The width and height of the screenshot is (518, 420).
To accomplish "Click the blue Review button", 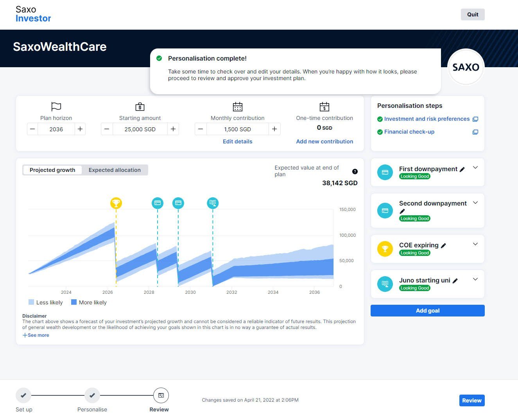I will [472, 400].
